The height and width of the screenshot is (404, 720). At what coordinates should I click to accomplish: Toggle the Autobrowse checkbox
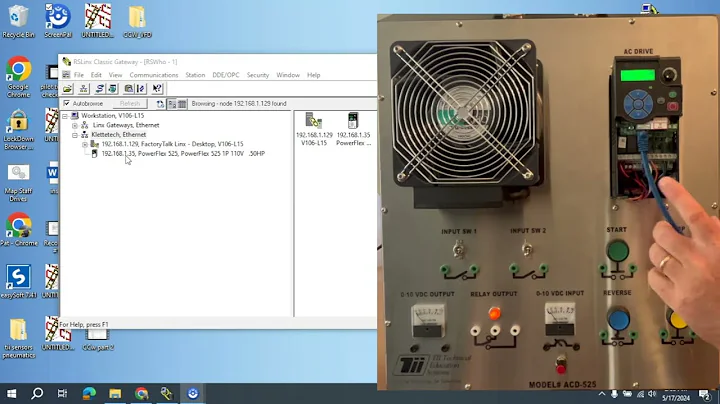pos(67,104)
